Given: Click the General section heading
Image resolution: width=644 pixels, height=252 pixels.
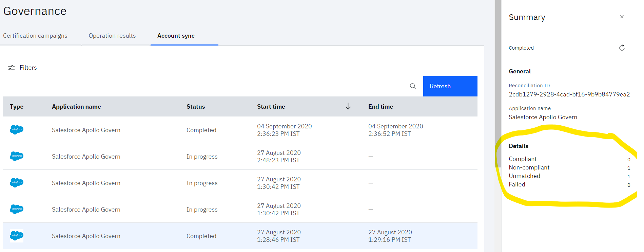Looking at the screenshot, I should coord(520,71).
